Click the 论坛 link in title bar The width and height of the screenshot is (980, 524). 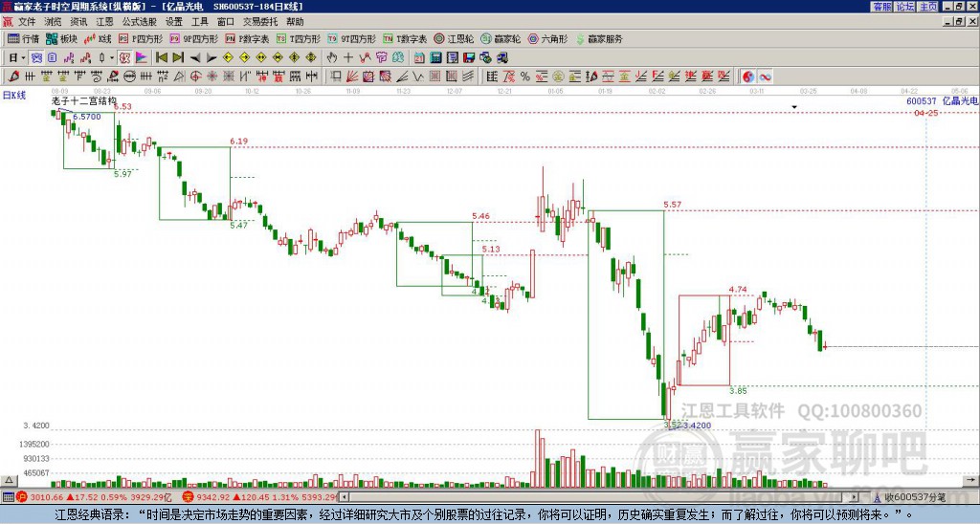point(904,7)
